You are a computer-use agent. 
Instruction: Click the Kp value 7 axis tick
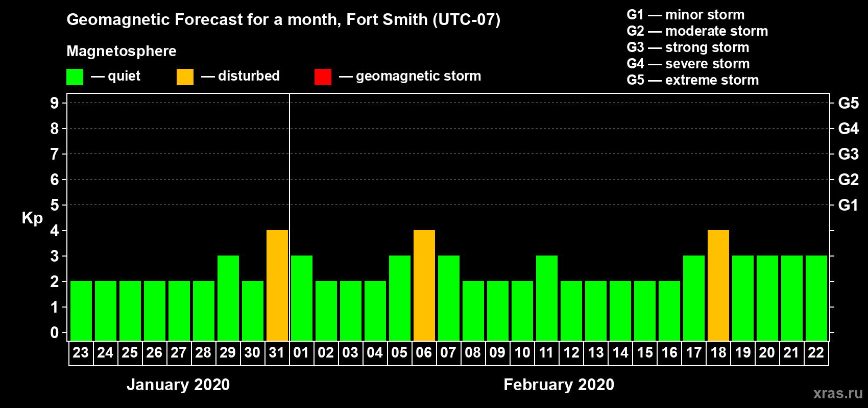[x=55, y=154]
